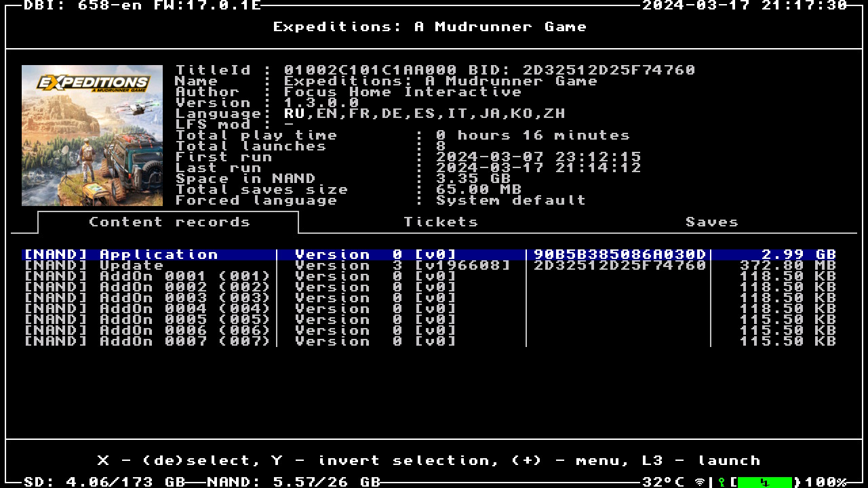Click the DBI: 658-en FW:17.0.1E header
868x488 pixels.
[142, 5]
